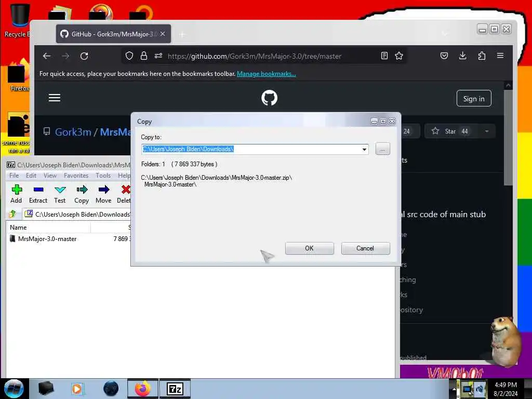Toggle reader view in Firefox
532x399 pixels.
384,56
